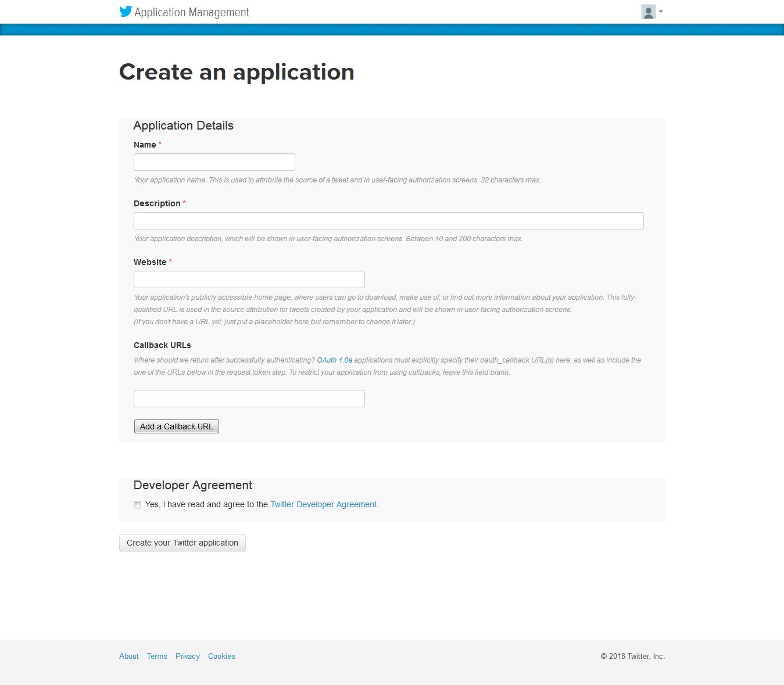
Task: Expand the account dropdown arrow
Action: point(661,12)
